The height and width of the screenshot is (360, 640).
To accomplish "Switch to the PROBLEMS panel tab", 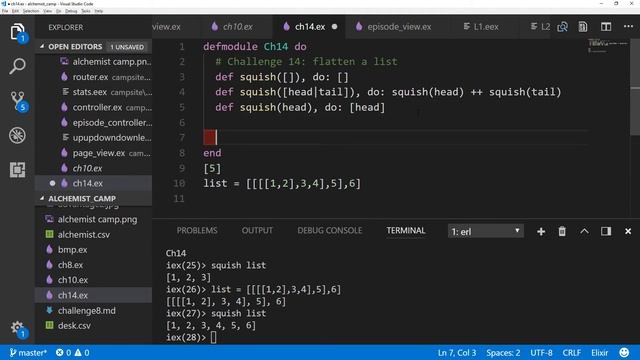I will 197,231.
